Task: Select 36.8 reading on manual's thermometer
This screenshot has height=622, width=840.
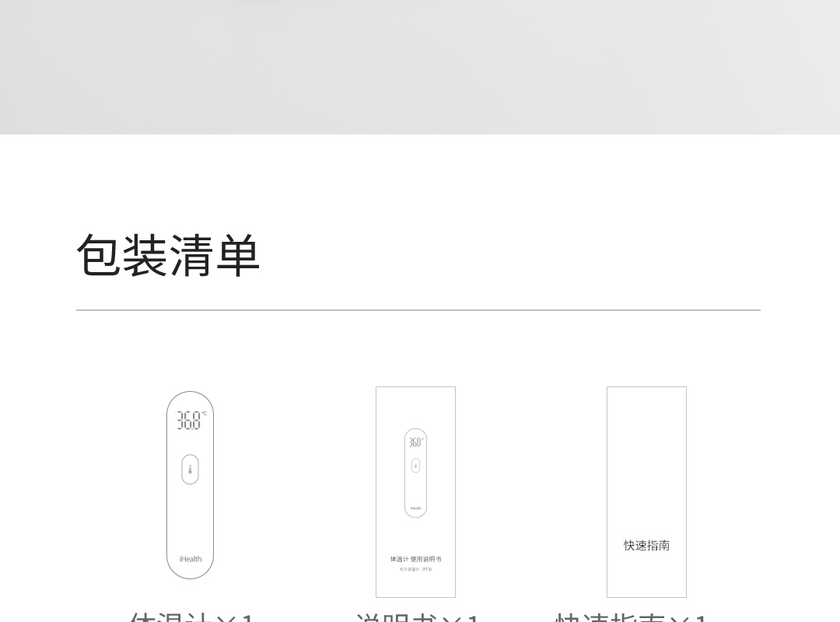Action: tap(415, 442)
